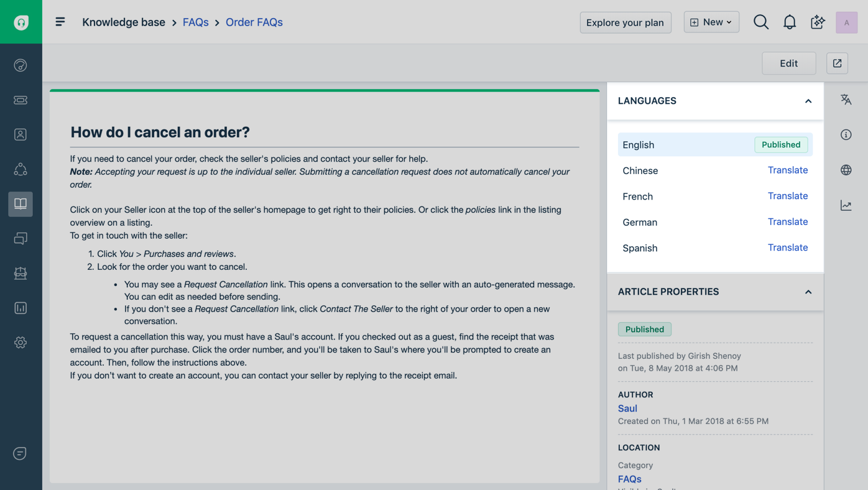This screenshot has height=490, width=868.
Task: Go to FAQs breadcrumb
Action: tap(195, 22)
